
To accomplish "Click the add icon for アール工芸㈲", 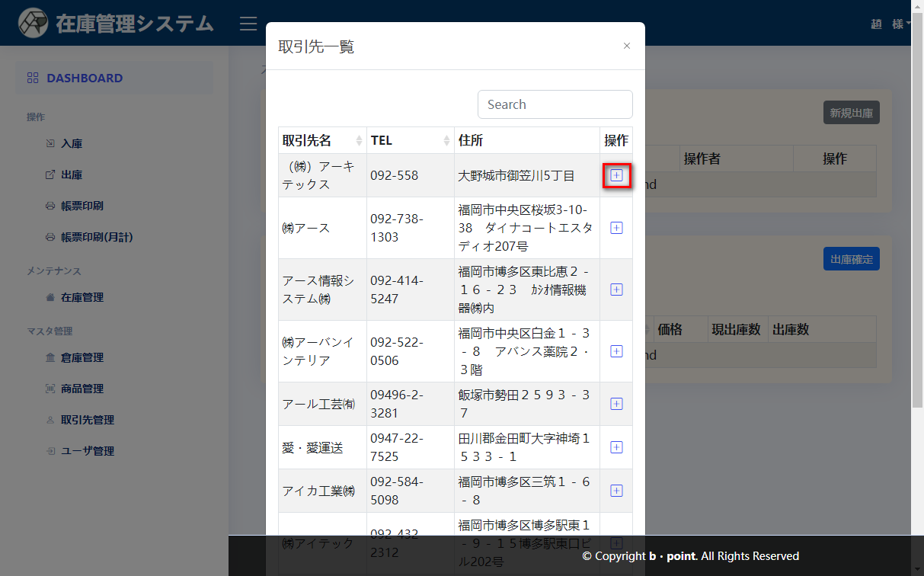I will pyautogui.click(x=616, y=404).
